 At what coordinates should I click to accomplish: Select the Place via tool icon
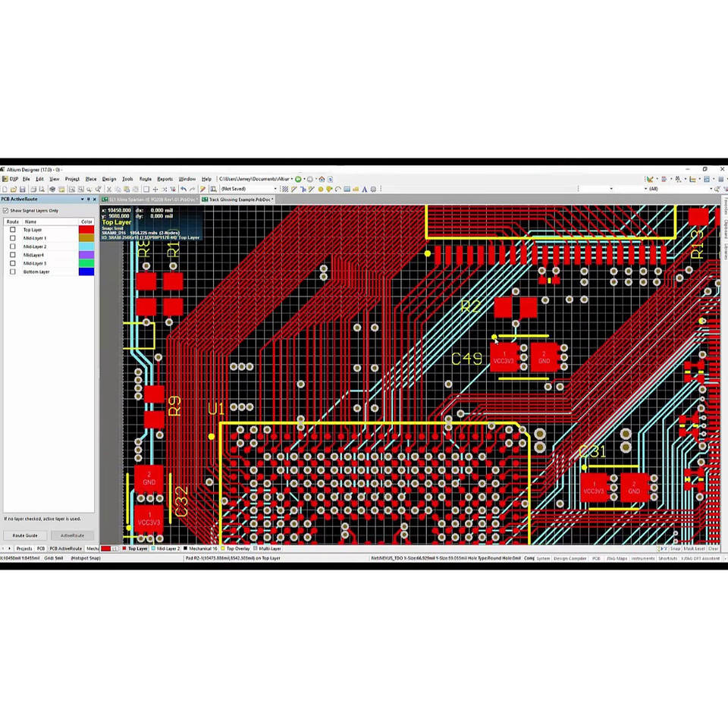point(329,189)
